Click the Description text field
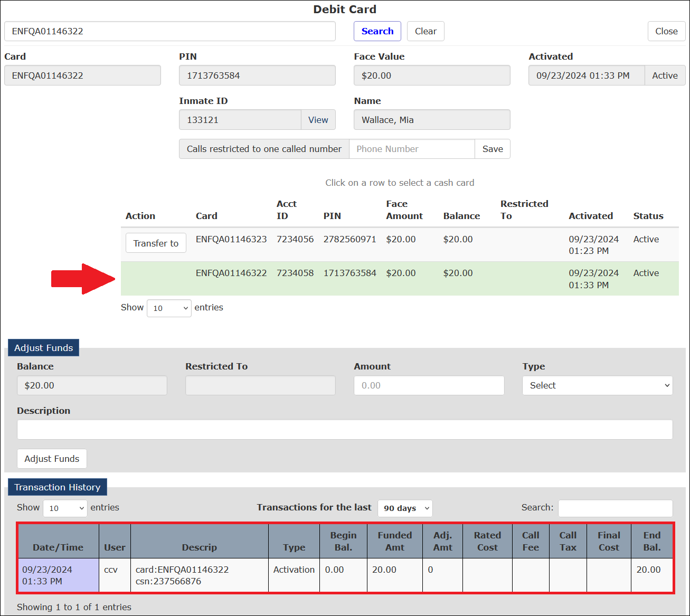690x616 pixels. 345,430
